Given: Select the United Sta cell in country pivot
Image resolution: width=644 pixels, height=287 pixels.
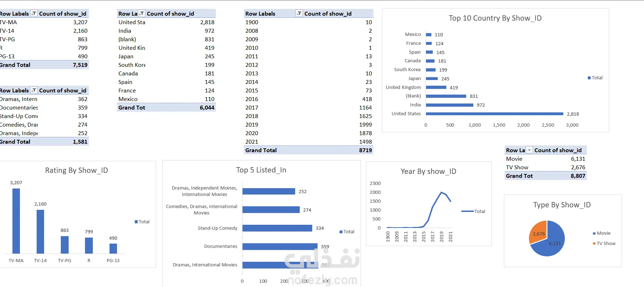Looking at the screenshot, I should [x=132, y=22].
